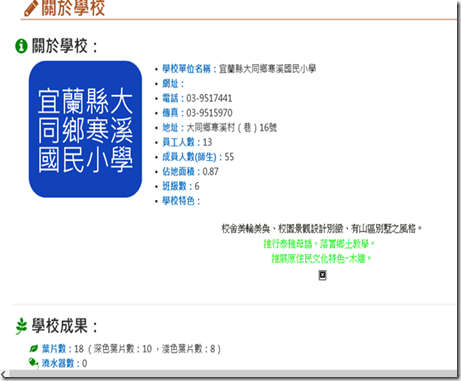The width and height of the screenshot is (461, 381).
Task: Click the leaf icon next to 葉片數
Action: pyautogui.click(x=34, y=349)
